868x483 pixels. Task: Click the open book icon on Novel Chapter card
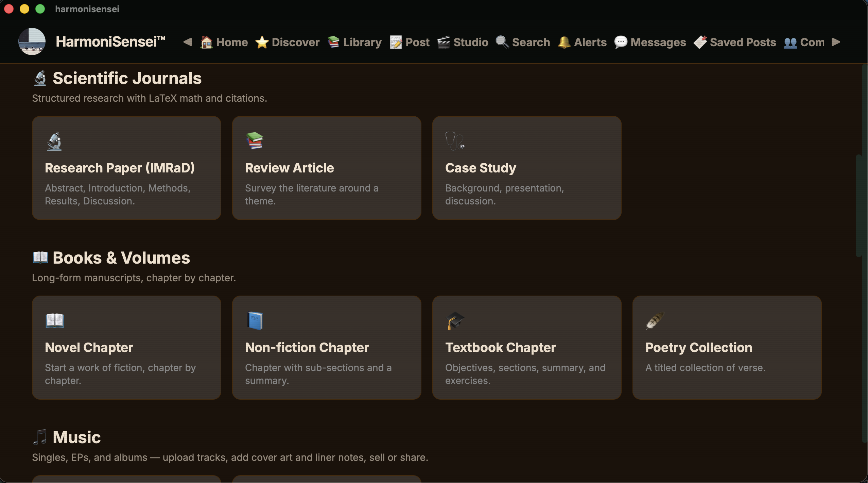pyautogui.click(x=55, y=320)
